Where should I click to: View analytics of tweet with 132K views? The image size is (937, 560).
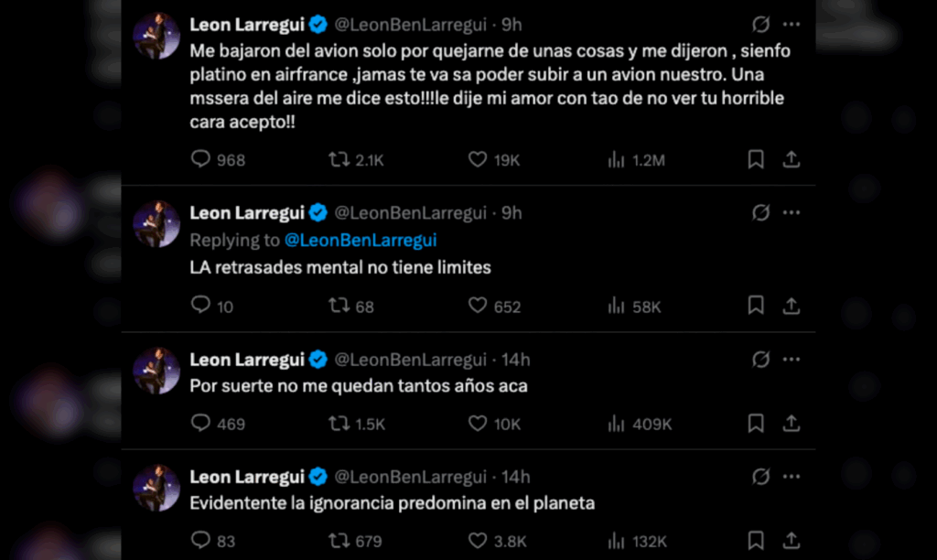pyautogui.click(x=617, y=541)
